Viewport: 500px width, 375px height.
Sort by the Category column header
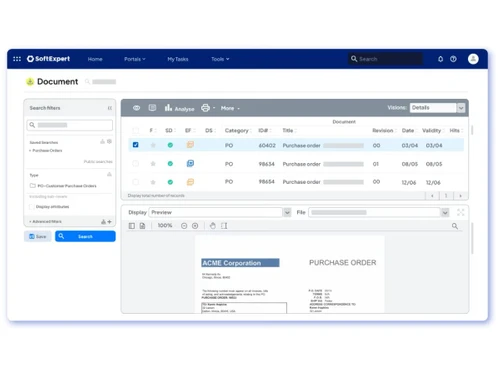click(x=237, y=130)
